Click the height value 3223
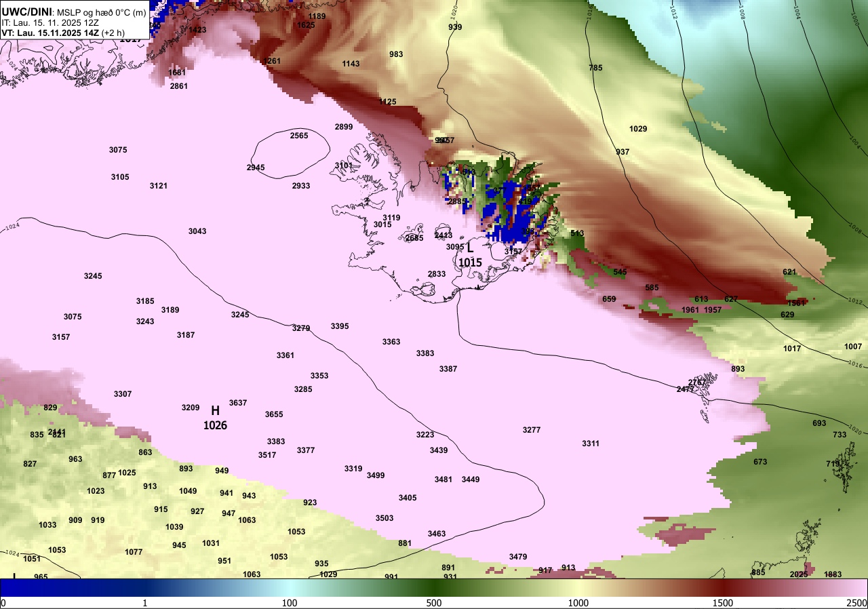 (425, 435)
